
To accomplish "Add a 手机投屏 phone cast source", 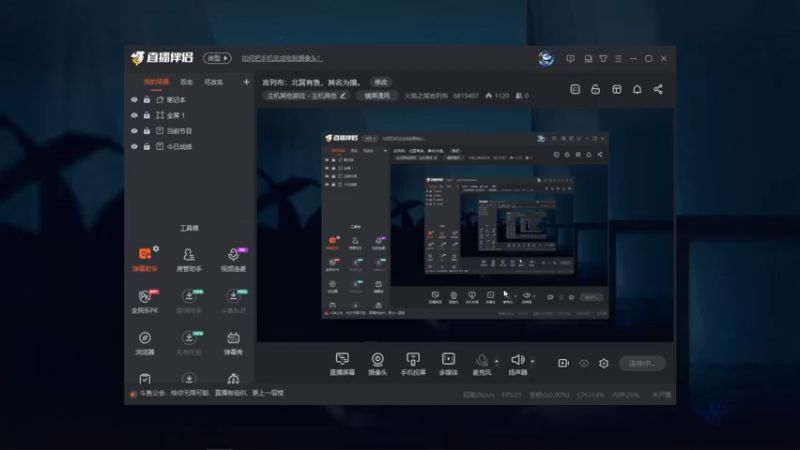I will tap(413, 364).
